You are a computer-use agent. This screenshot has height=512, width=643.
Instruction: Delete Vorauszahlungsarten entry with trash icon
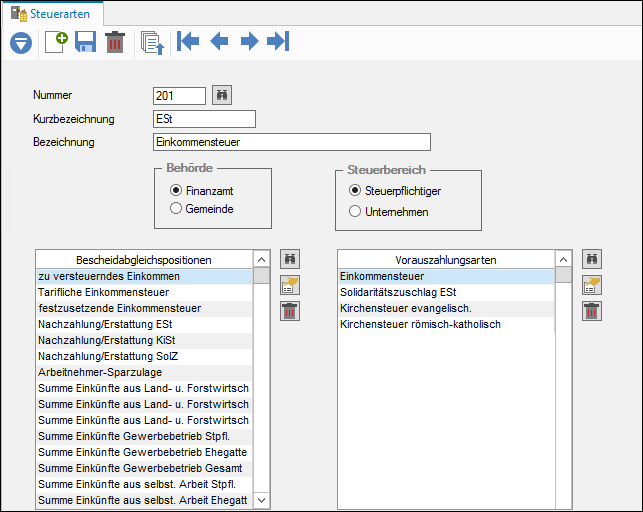[592, 311]
